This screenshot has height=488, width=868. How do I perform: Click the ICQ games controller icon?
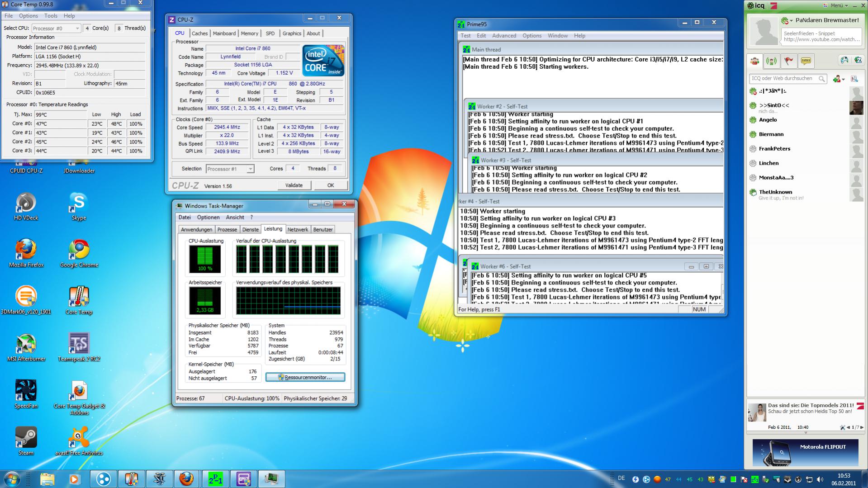coord(844,60)
